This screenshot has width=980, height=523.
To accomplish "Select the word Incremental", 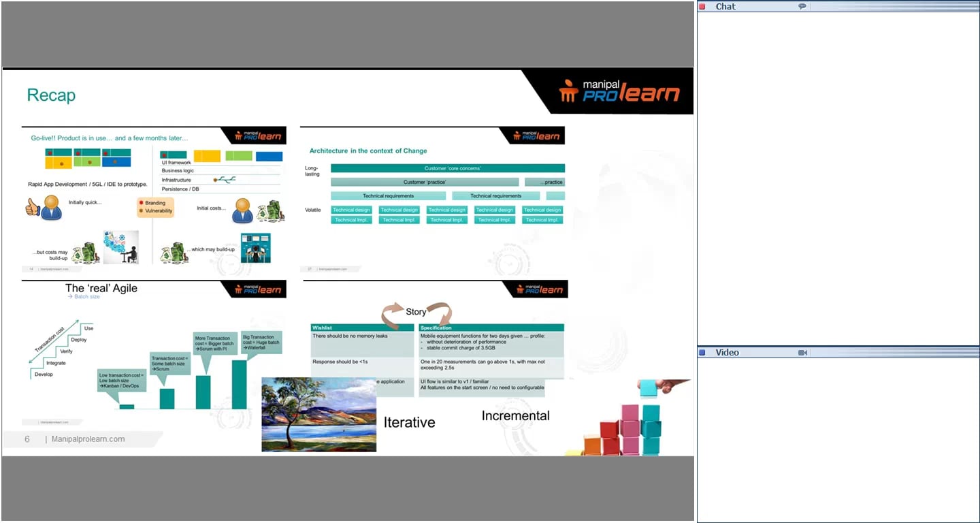I will click(516, 415).
